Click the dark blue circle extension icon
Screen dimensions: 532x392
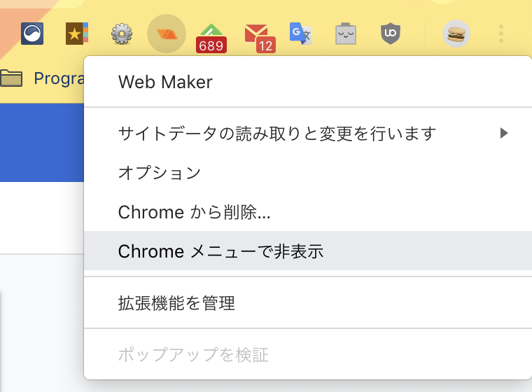point(32,34)
